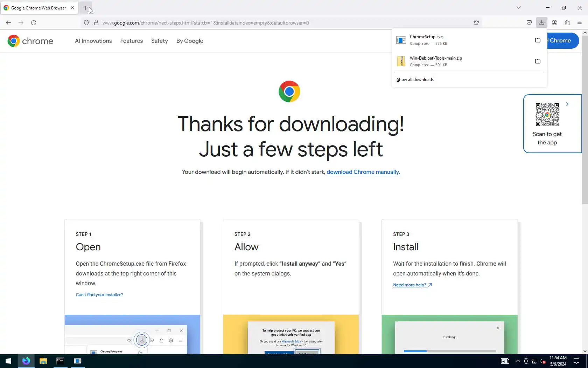Show Win-Debloat-Tools-main.zip in folder
Viewport: 588px width, 368px height.
pos(538,61)
